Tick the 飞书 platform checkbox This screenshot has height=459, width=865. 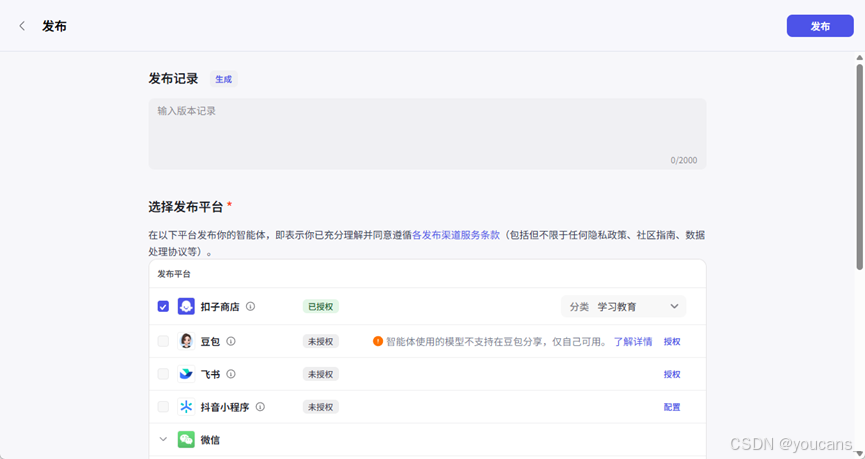(163, 374)
